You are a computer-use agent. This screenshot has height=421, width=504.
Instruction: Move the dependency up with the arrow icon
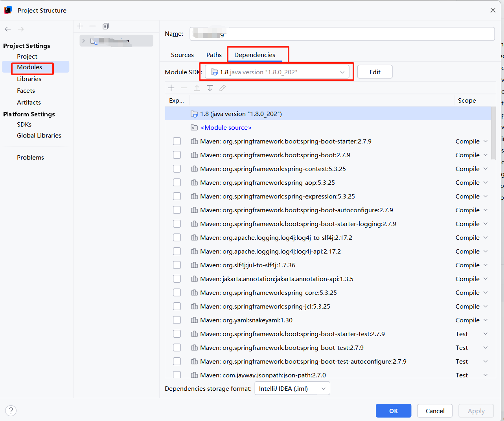tap(197, 88)
